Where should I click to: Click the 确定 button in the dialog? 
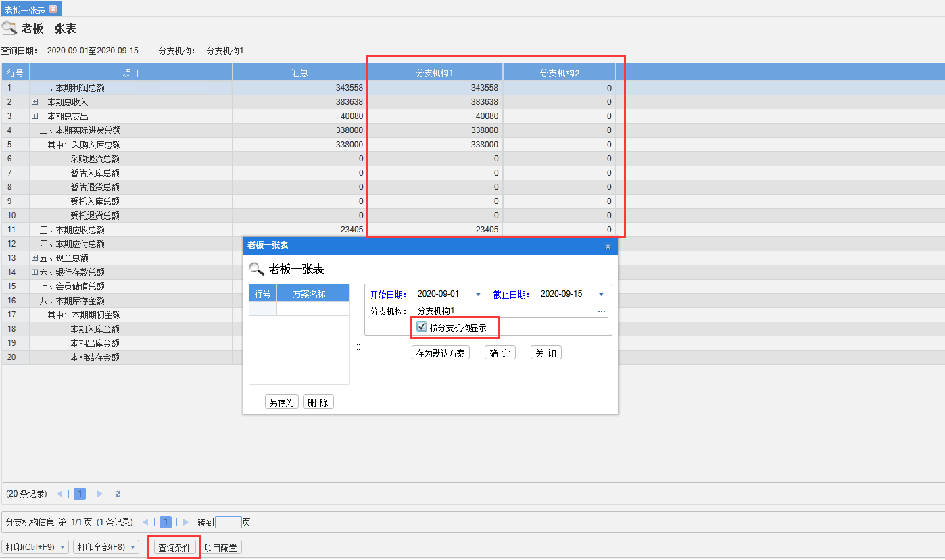pos(500,353)
